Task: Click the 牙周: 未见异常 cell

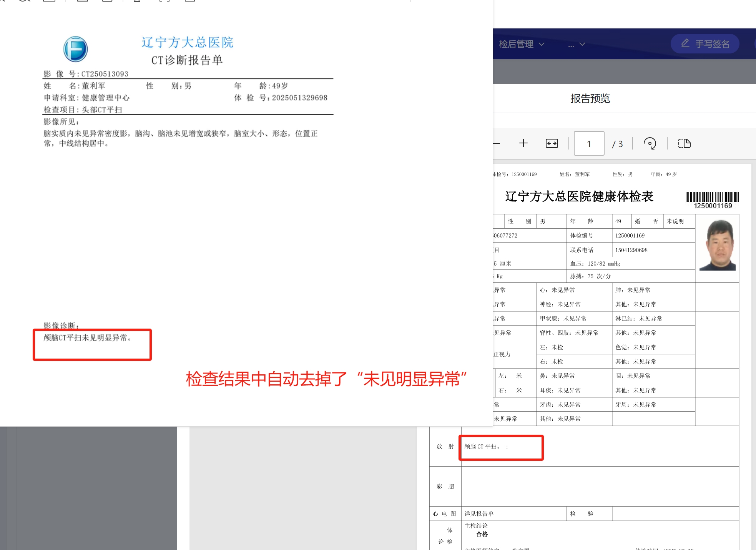Action: [653, 404]
